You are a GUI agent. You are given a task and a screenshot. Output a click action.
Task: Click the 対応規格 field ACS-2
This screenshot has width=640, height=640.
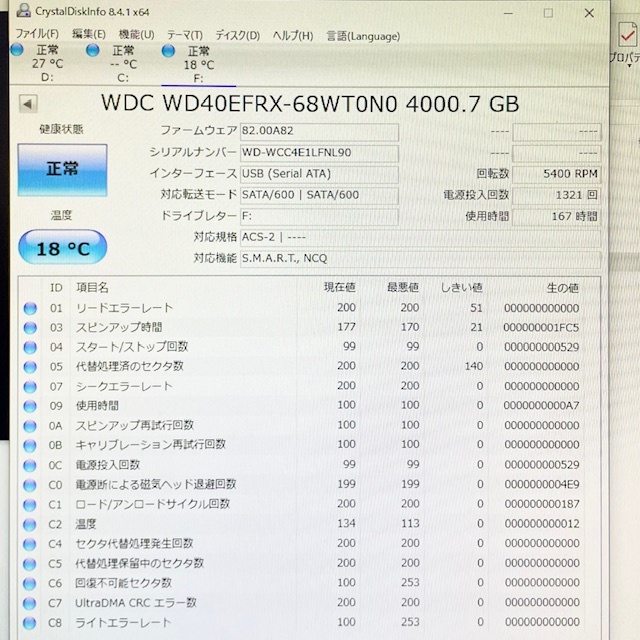point(420,237)
